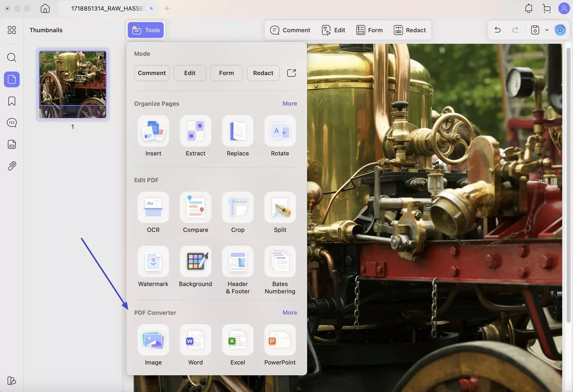Open the Bookmarks panel
Viewport: 573px width, 392px height.
[x=11, y=101]
